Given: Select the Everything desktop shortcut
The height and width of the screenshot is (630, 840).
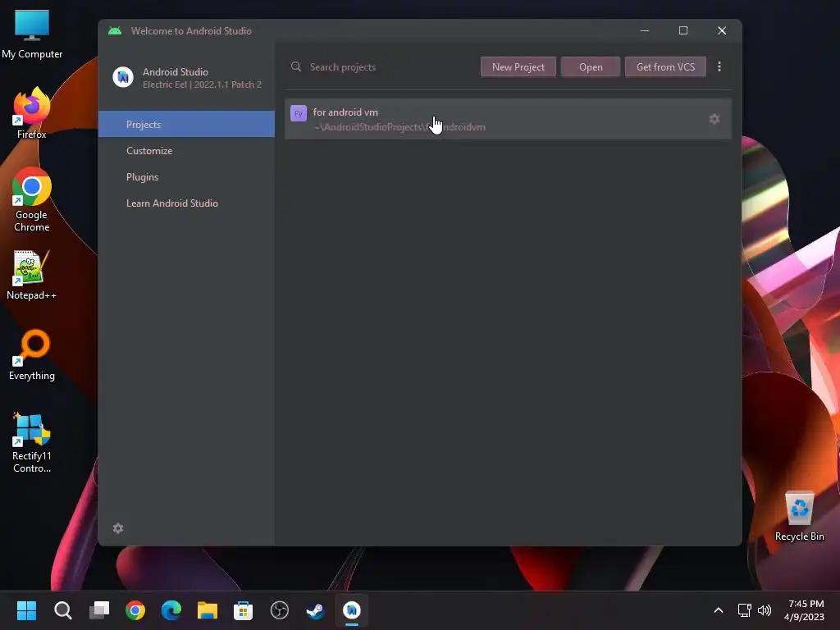Looking at the screenshot, I should click(x=32, y=354).
